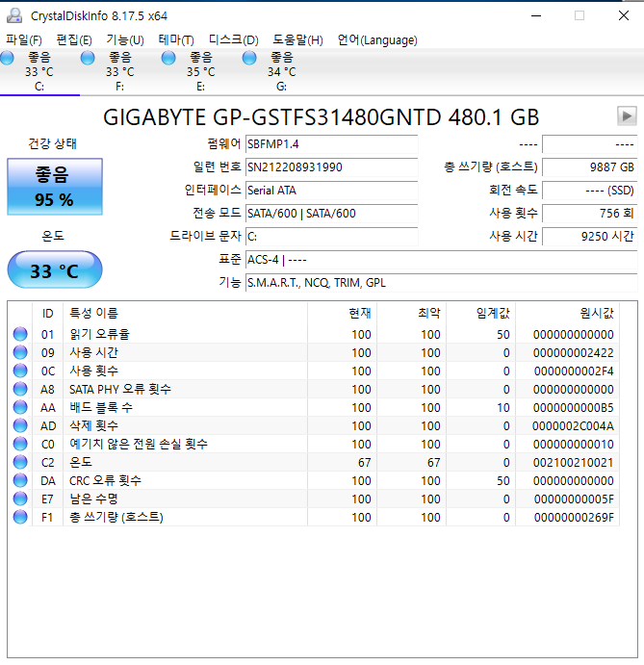This screenshot has height=665, width=644.
Task: Click status orb of C0 전원 손실 row
Action: pos(20,444)
